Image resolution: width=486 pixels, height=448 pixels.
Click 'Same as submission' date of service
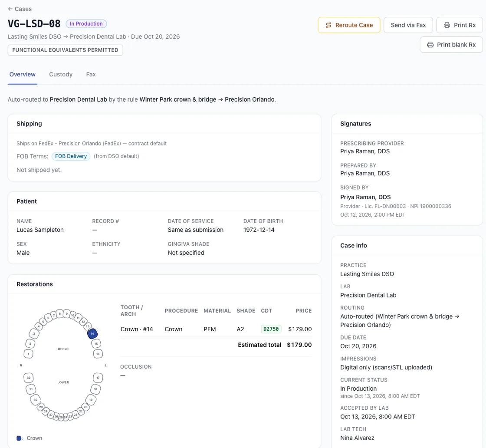[x=195, y=230]
